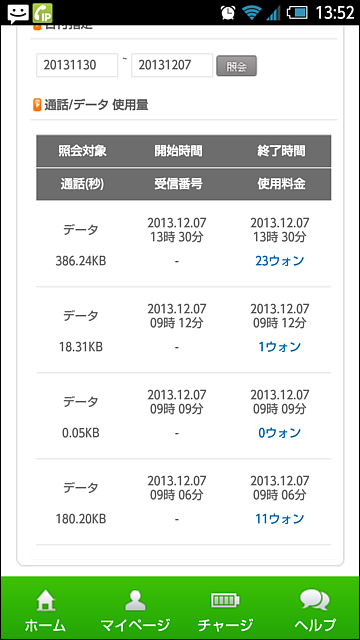
Task: Select the start date field 20131130
Action: [x=77, y=65]
